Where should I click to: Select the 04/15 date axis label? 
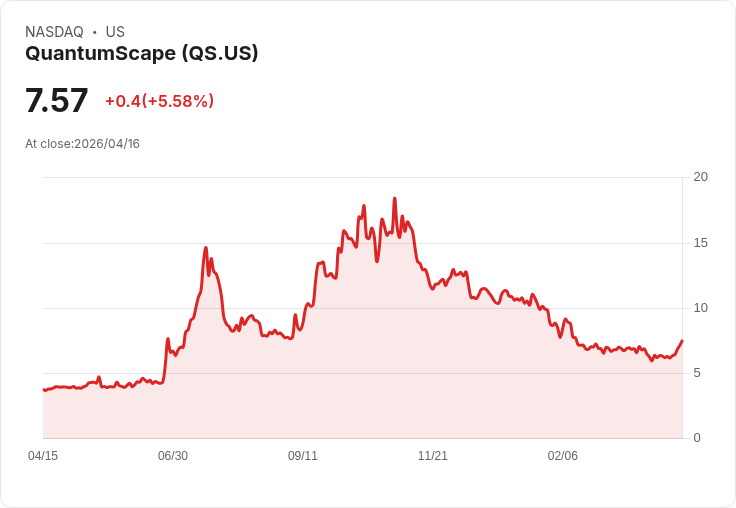pos(43,455)
